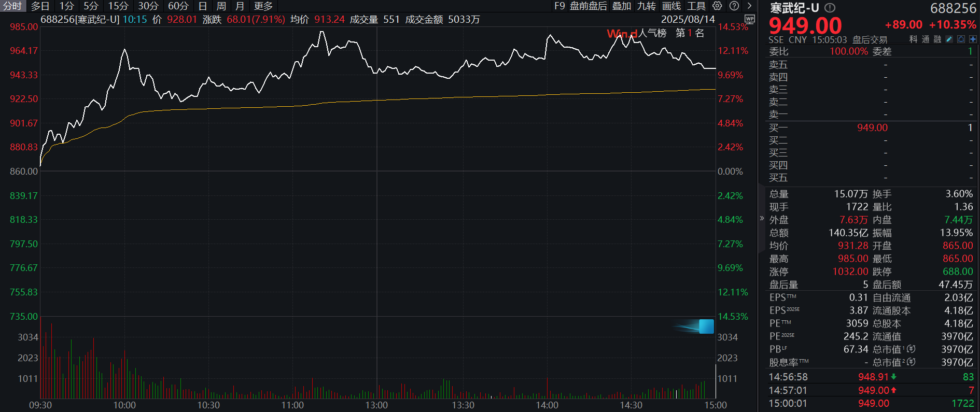Click the 振幅 value 13.95%

(x=956, y=233)
